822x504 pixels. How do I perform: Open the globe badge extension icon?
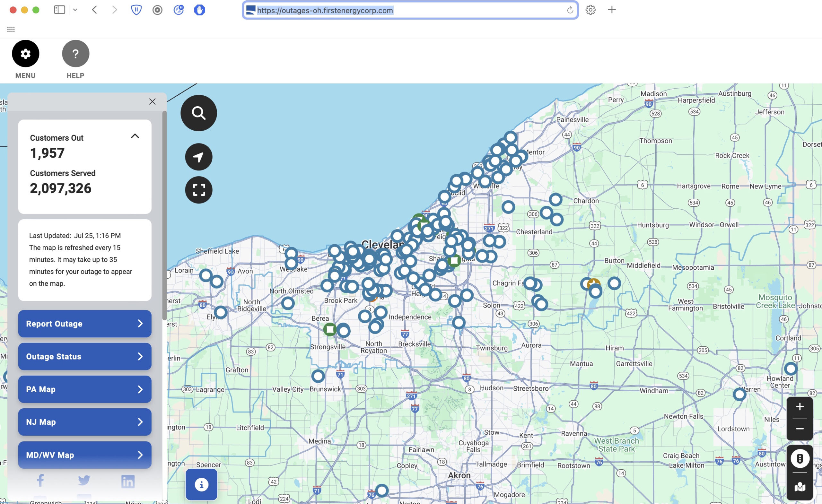[179, 10]
